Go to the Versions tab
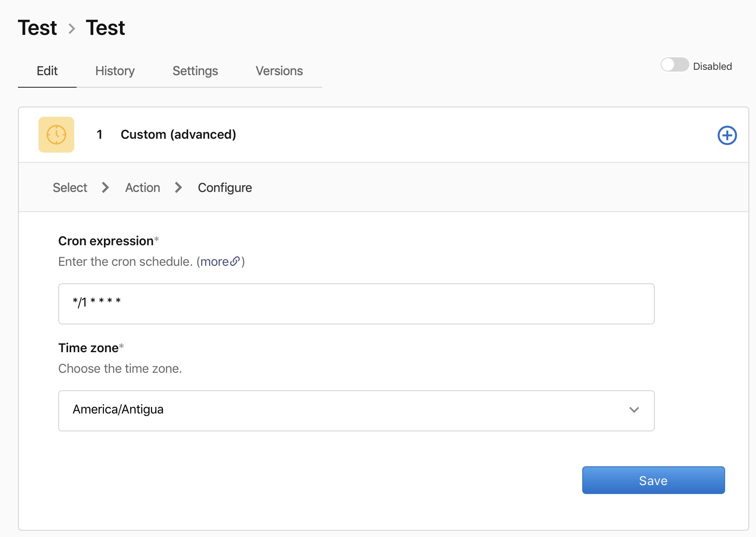The image size is (756, 537). point(279,71)
